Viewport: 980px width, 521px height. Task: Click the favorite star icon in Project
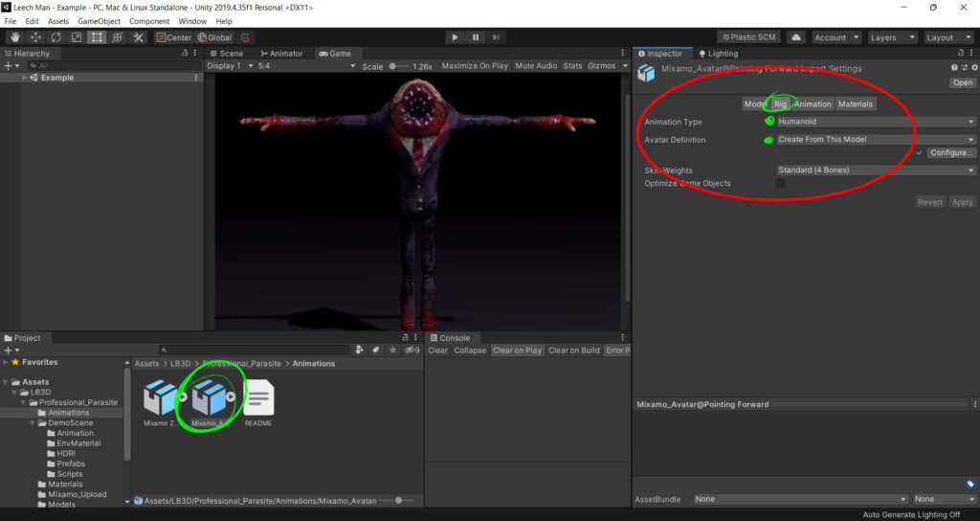coord(392,351)
